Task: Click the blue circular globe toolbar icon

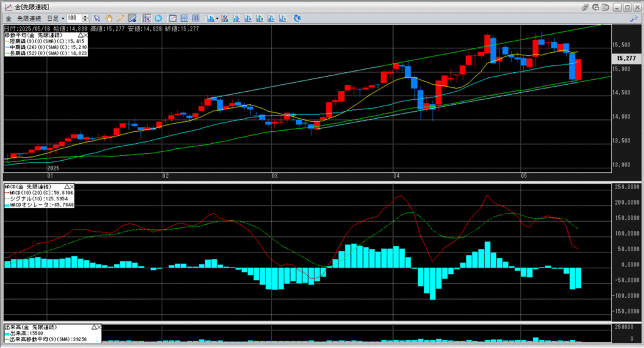Action: 158,18
